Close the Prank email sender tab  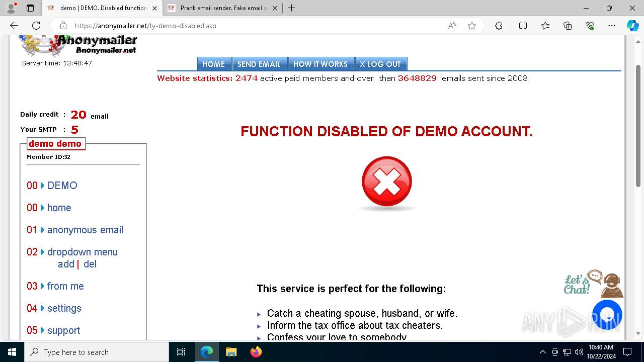click(x=275, y=8)
